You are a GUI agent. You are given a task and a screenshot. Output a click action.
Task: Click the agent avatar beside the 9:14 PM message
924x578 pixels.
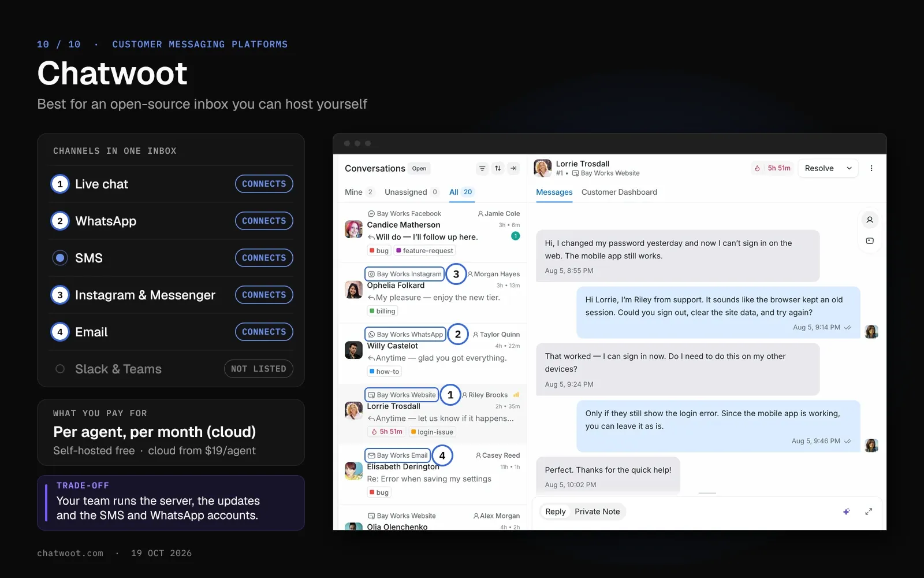point(871,332)
